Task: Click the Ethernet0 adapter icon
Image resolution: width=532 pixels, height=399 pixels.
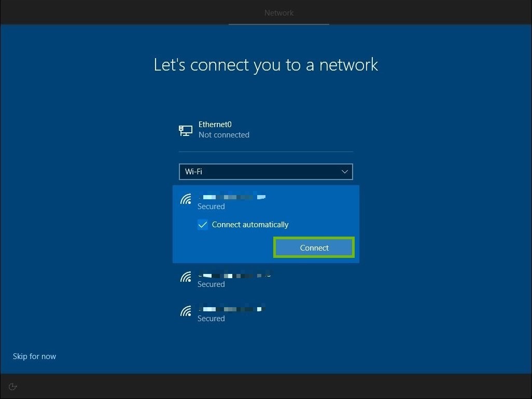Action: pyautogui.click(x=185, y=130)
